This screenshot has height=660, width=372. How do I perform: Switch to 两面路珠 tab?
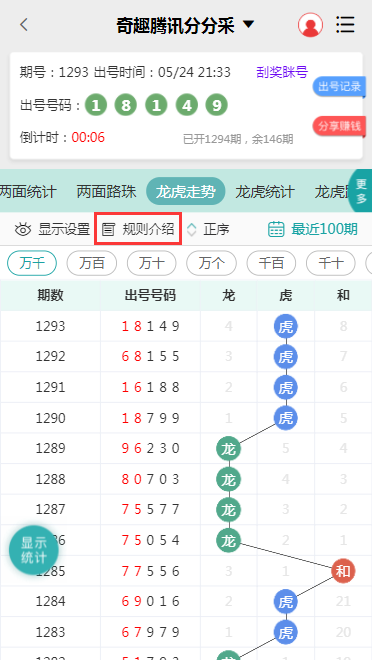click(x=106, y=192)
